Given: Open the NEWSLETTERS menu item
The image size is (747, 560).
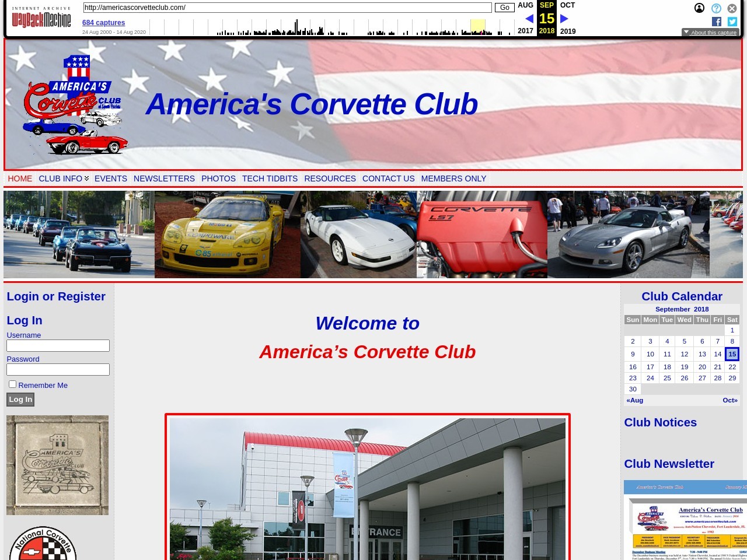Looking at the screenshot, I should 164,178.
